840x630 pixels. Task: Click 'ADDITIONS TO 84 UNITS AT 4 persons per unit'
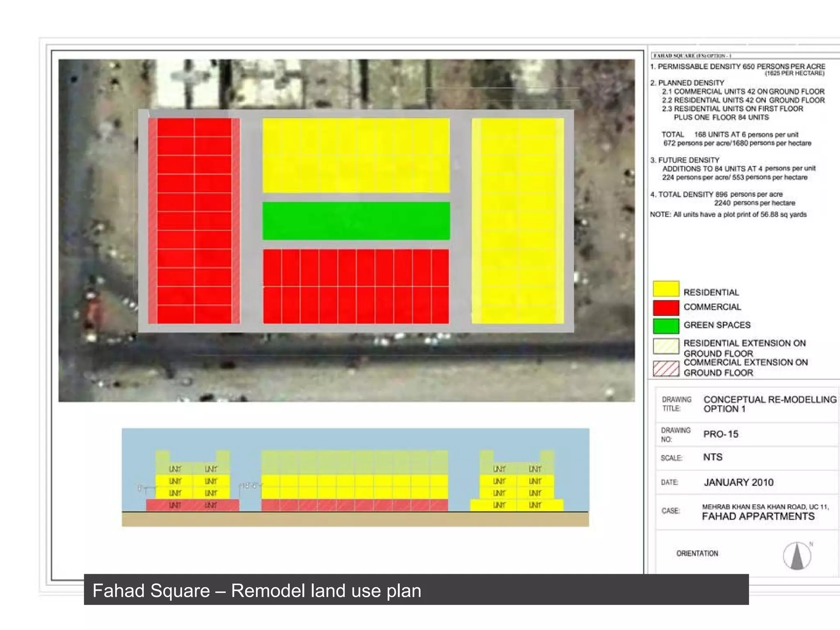[739, 169]
